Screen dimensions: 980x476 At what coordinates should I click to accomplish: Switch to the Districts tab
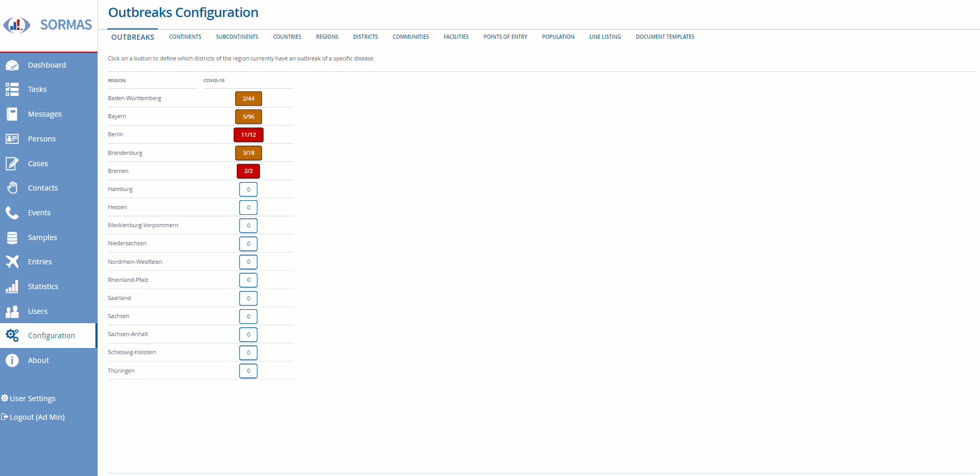(366, 37)
